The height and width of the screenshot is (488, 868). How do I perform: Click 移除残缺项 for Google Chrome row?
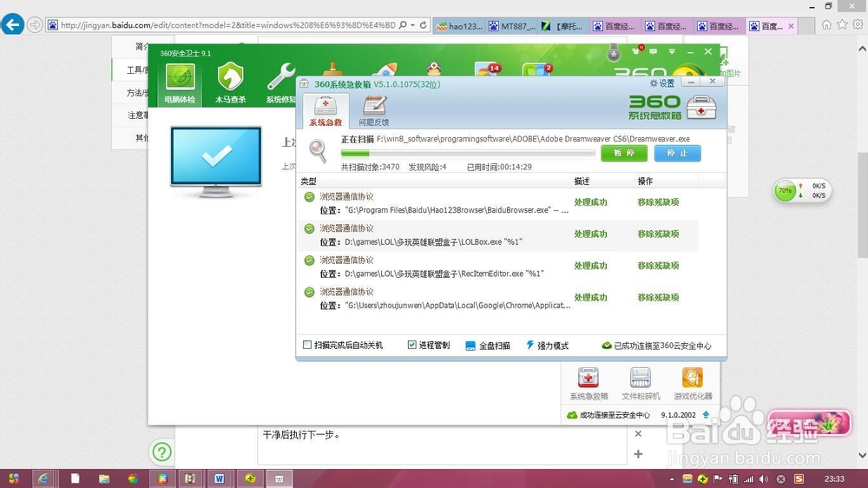(658, 298)
